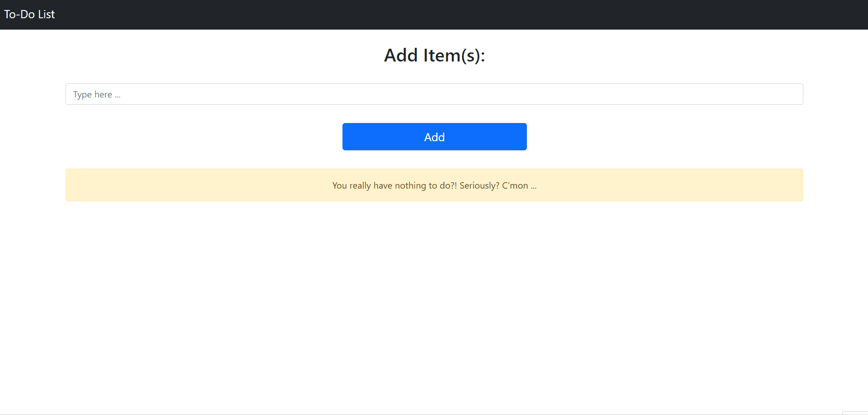Select the 'Add Item(s):' heading text
Image resolution: width=868 pixels, height=415 pixels.
coord(434,56)
